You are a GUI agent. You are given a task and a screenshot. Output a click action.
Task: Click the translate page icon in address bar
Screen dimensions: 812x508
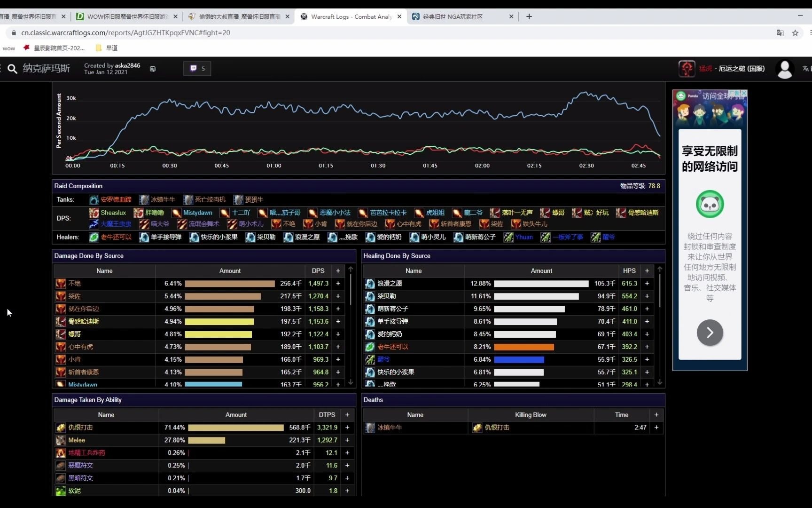tap(780, 33)
